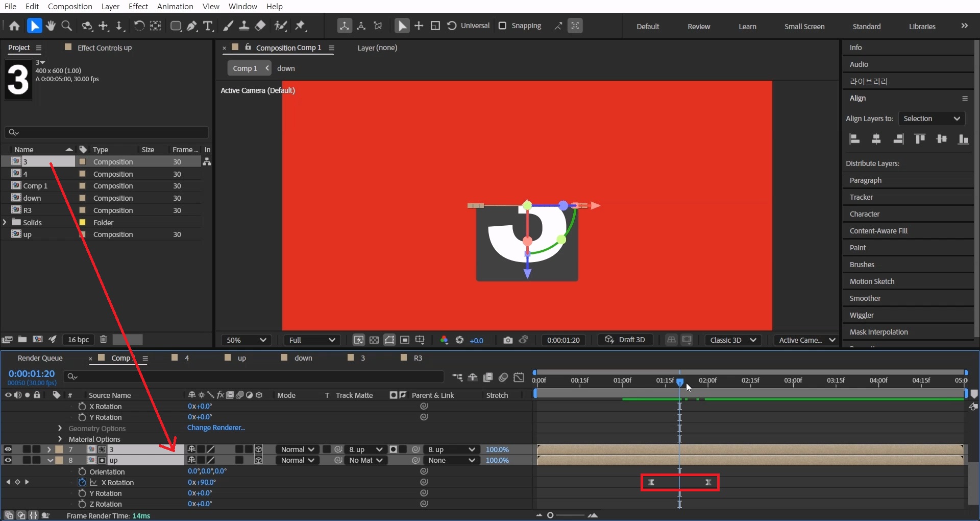Select the Zoom magnifier tool
The width and height of the screenshot is (980, 521).
[66, 26]
